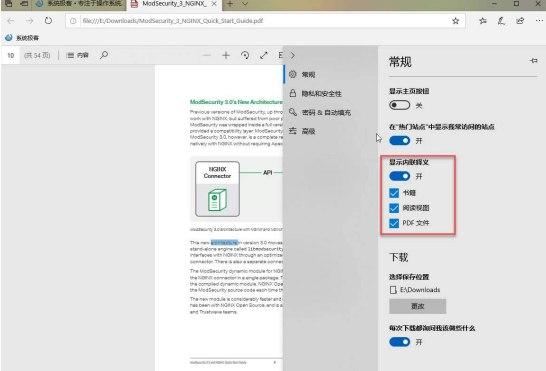Screen dimensions: 546x371
Task: Open the browser more options ellipsis
Action: (539, 21)
